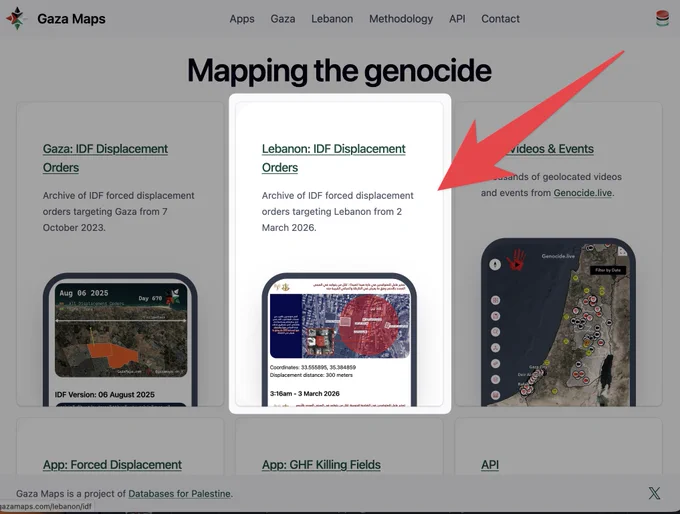Click 'Aug 06 2025' date in Gaza preview
This screenshot has height=514, width=680.
[x=84, y=293]
